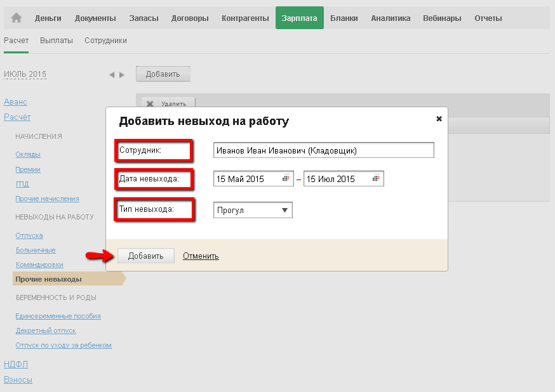The image size is (555, 392).
Task: Go to previous month arrow
Action: 112,75
